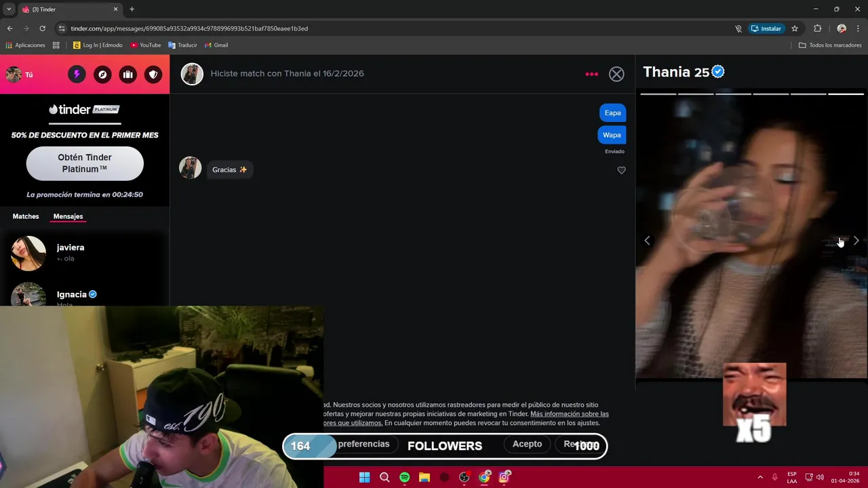Viewport: 868px width, 488px height.
Task: Click Thania's verified blue badge
Action: pos(718,72)
